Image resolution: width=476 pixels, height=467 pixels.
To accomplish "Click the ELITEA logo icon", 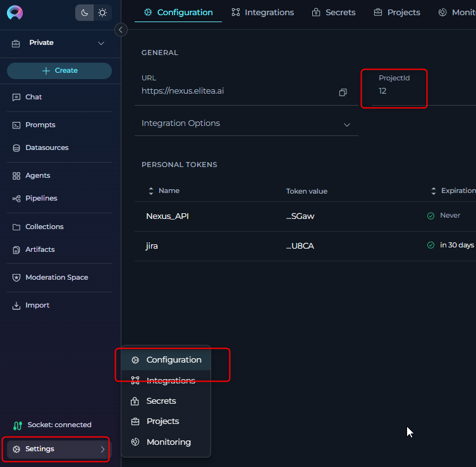I will (15, 13).
